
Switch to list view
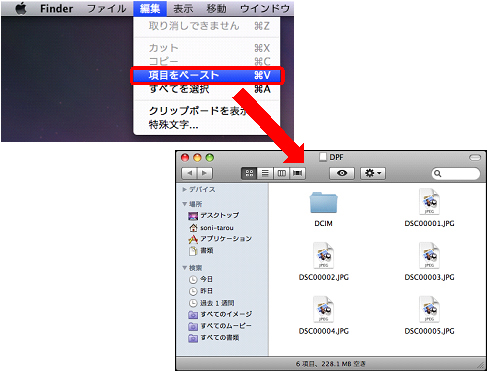265,173
